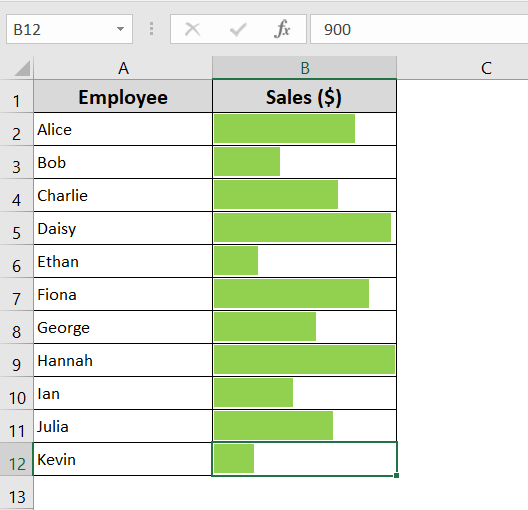Select the Bob cell
This screenshot has width=528, height=510.
tap(123, 162)
